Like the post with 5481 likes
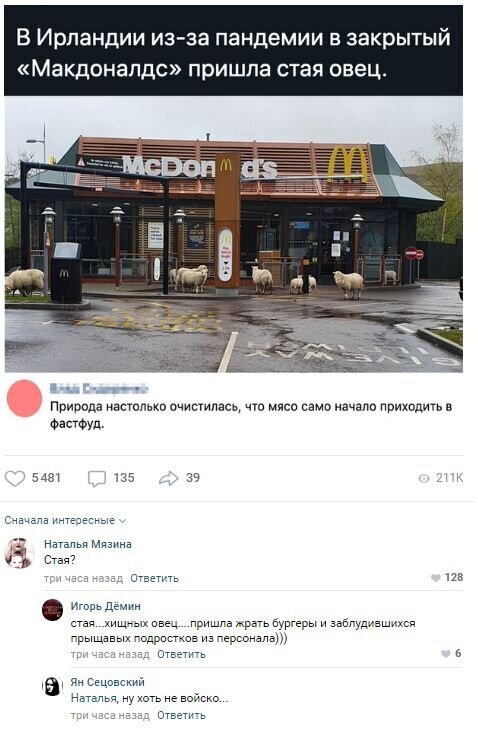Viewport: 478px width, 731px height. tap(15, 478)
